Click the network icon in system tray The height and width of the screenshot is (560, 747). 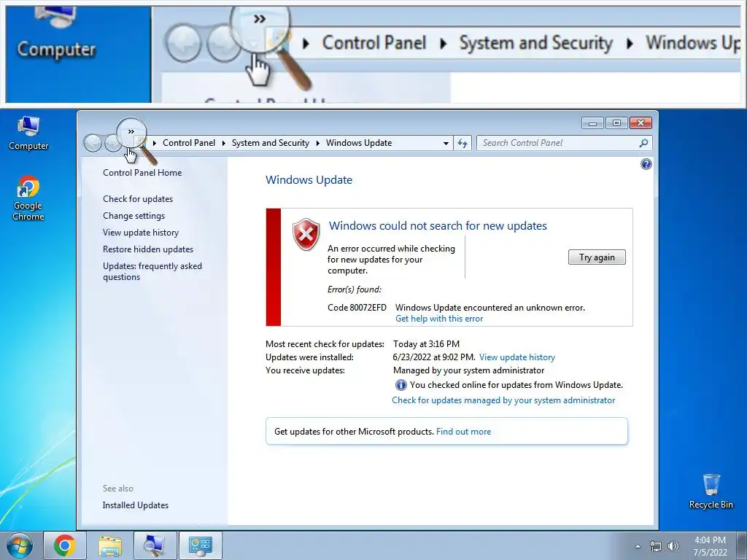(656, 546)
